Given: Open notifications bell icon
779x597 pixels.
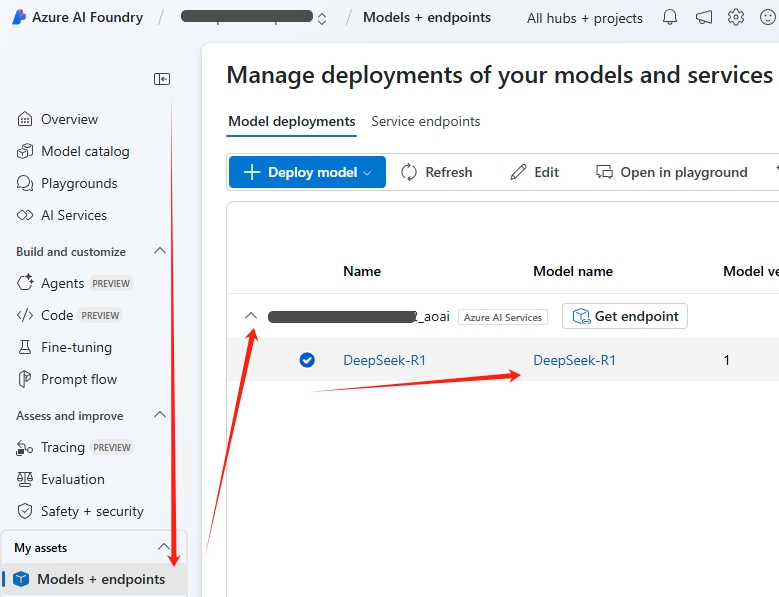Looking at the screenshot, I should pyautogui.click(x=670, y=17).
